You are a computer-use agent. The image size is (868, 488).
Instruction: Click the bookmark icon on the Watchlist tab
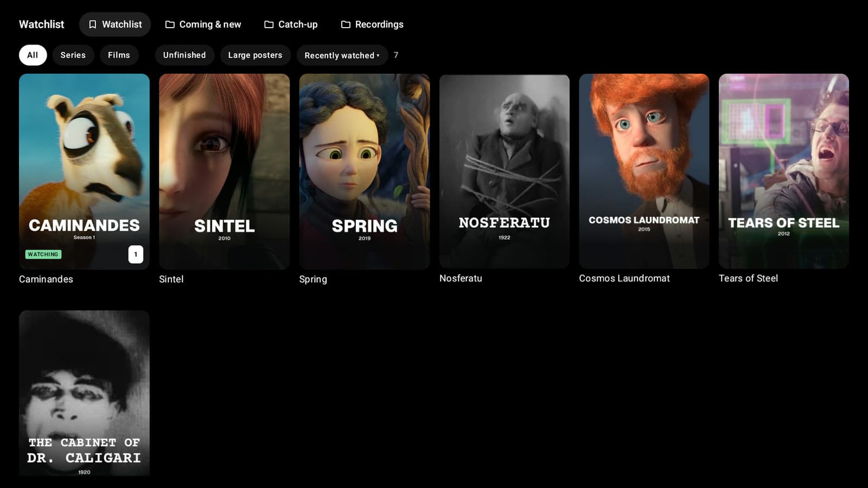[93, 24]
